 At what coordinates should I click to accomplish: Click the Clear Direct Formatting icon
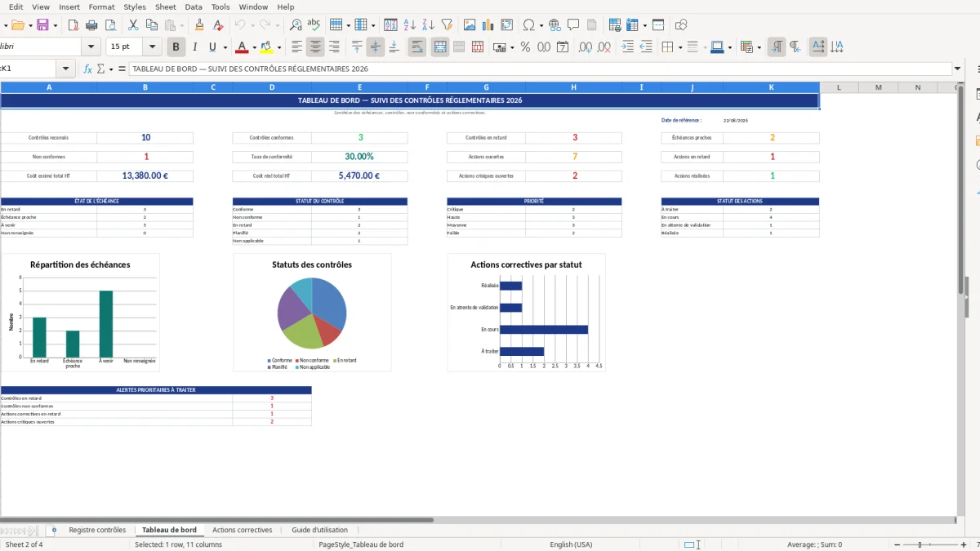point(218,25)
